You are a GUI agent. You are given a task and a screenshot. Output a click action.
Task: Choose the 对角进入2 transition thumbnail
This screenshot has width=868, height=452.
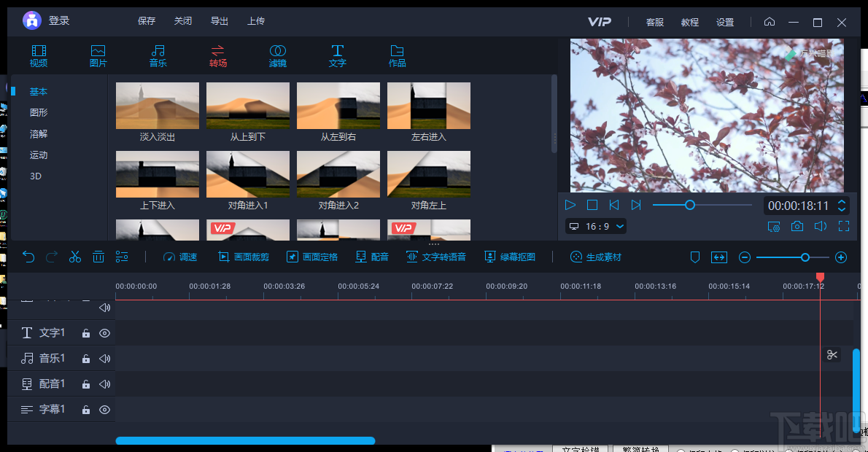tap(338, 174)
